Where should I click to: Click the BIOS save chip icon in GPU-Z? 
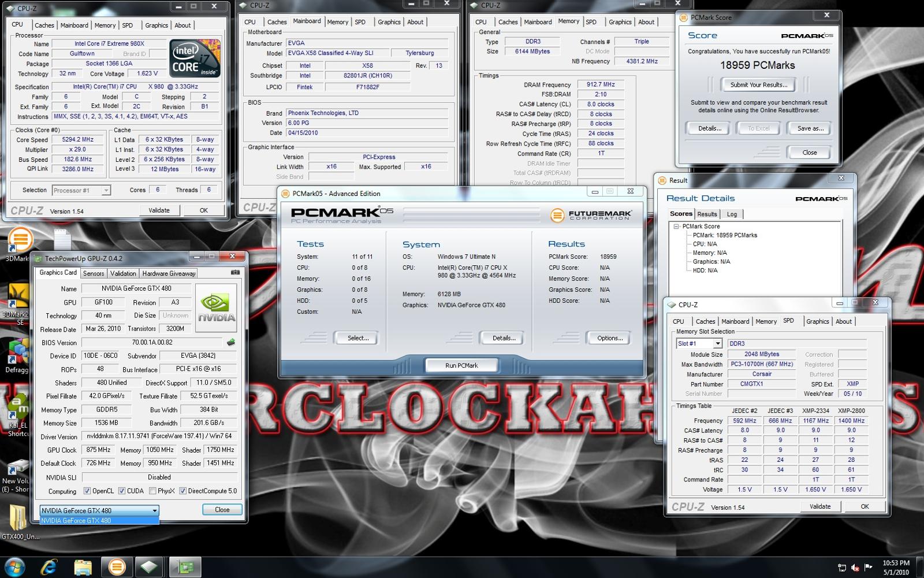click(x=231, y=342)
